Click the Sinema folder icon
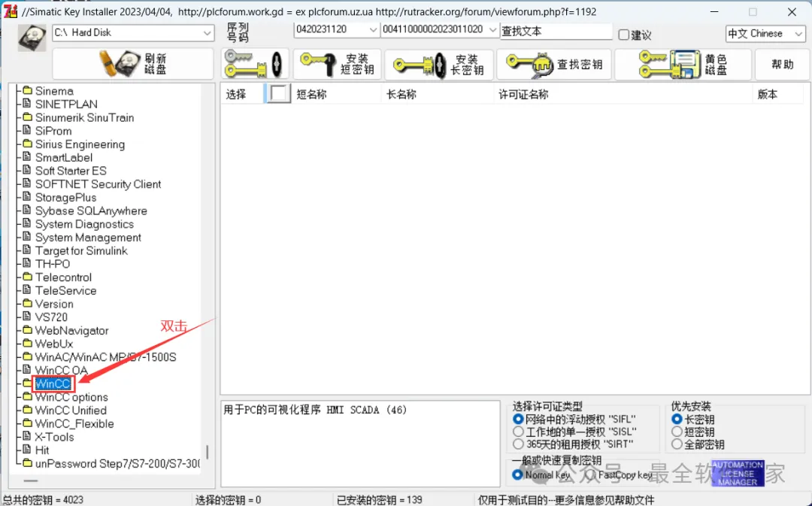Screen dimensions: 812x506 point(28,90)
